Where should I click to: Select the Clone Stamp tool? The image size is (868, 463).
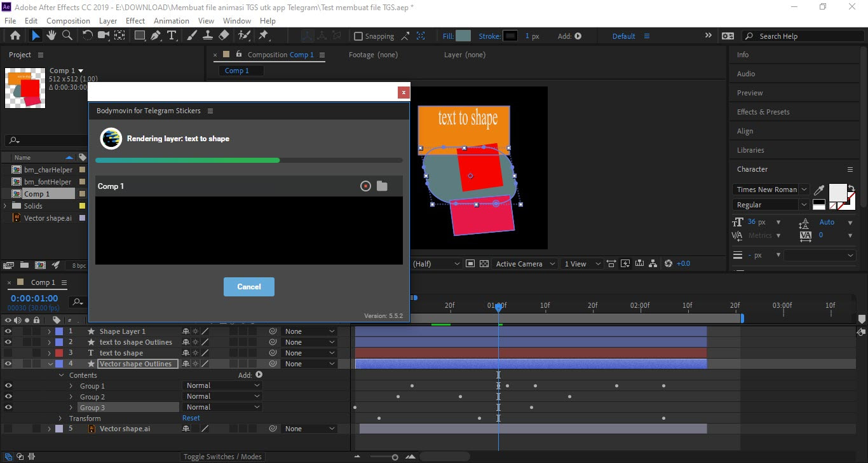[208, 36]
